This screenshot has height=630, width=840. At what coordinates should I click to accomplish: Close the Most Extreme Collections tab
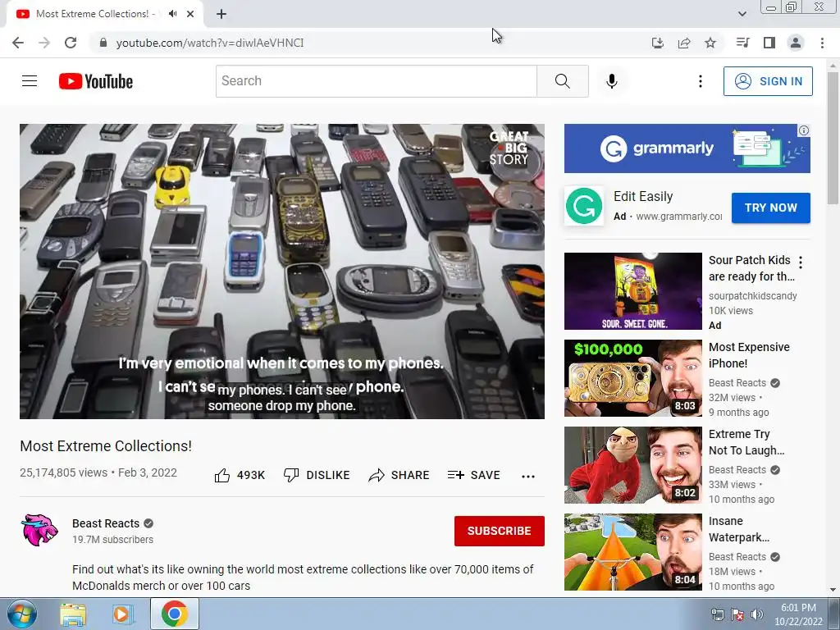pyautogui.click(x=190, y=14)
